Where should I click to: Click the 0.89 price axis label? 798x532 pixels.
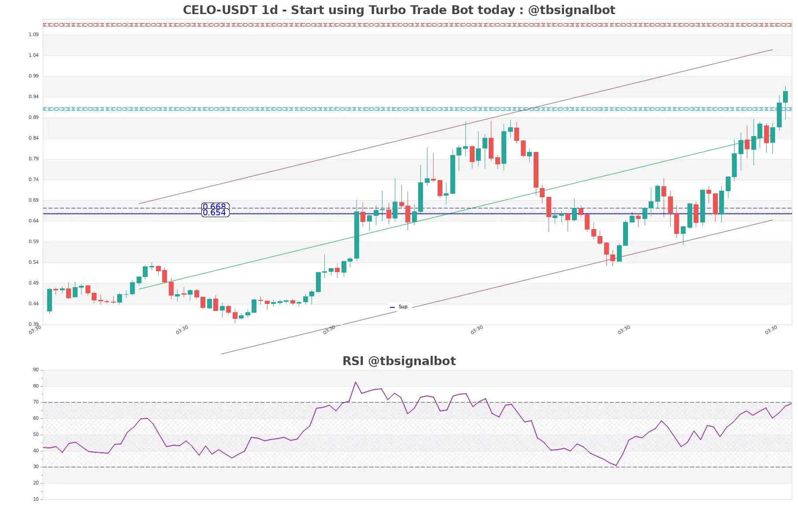click(33, 117)
